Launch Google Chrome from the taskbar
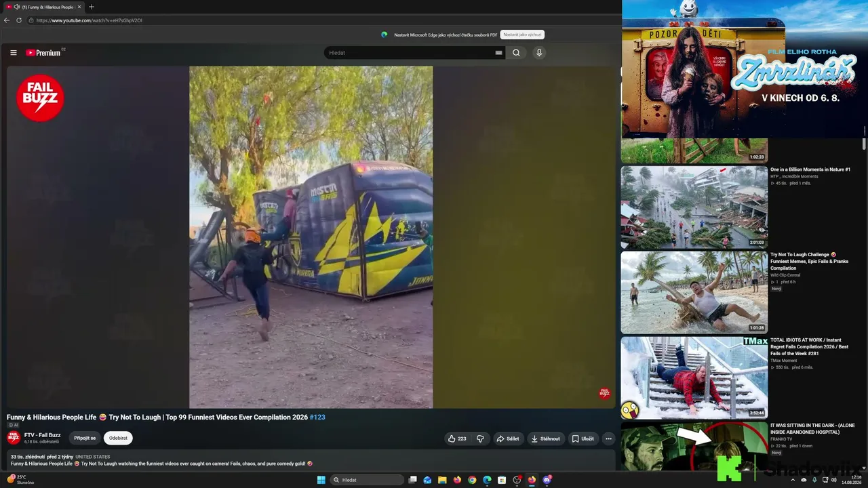Screen dimensions: 868x488 pos(472,480)
